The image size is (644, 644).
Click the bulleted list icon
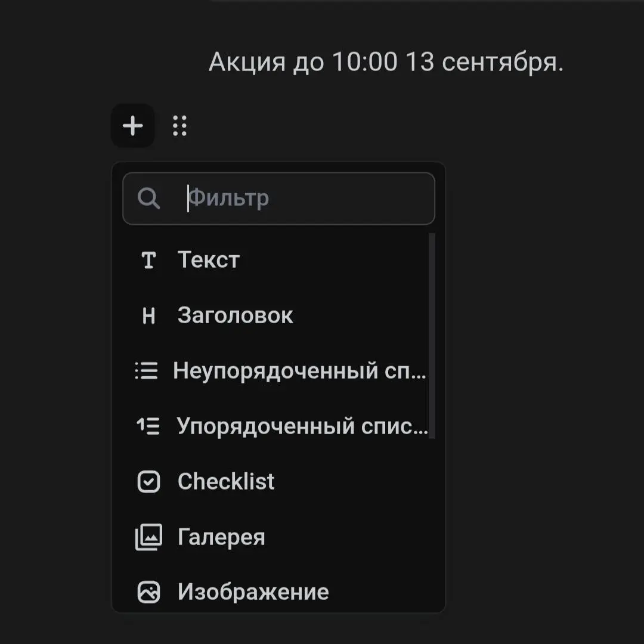147,371
